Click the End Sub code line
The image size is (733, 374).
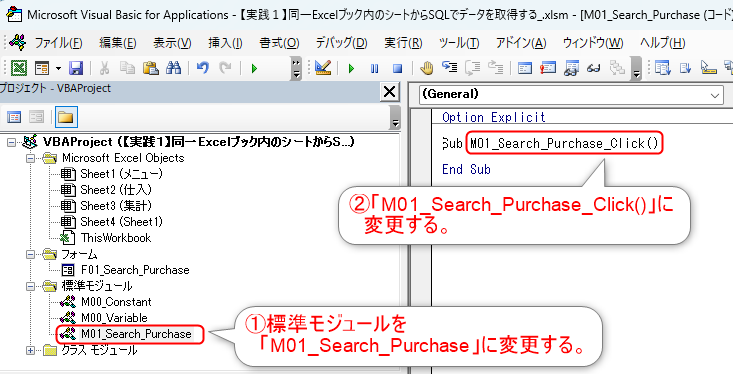[x=466, y=169]
